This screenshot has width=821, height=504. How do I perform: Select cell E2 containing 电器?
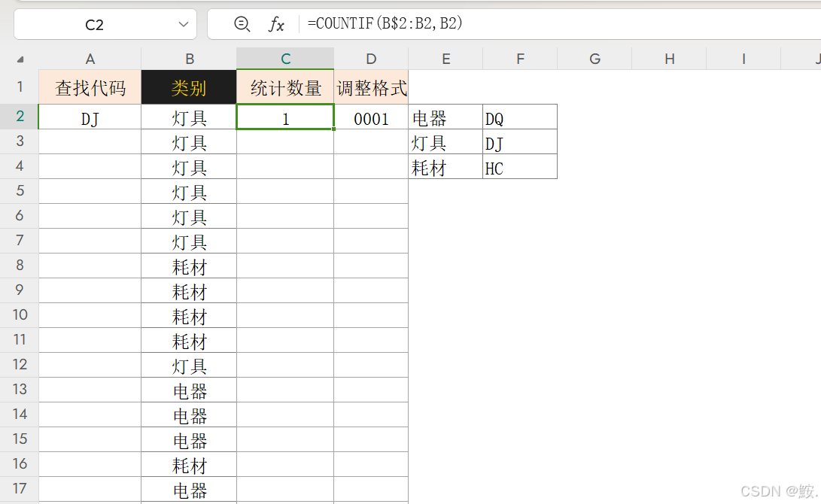[x=445, y=117]
